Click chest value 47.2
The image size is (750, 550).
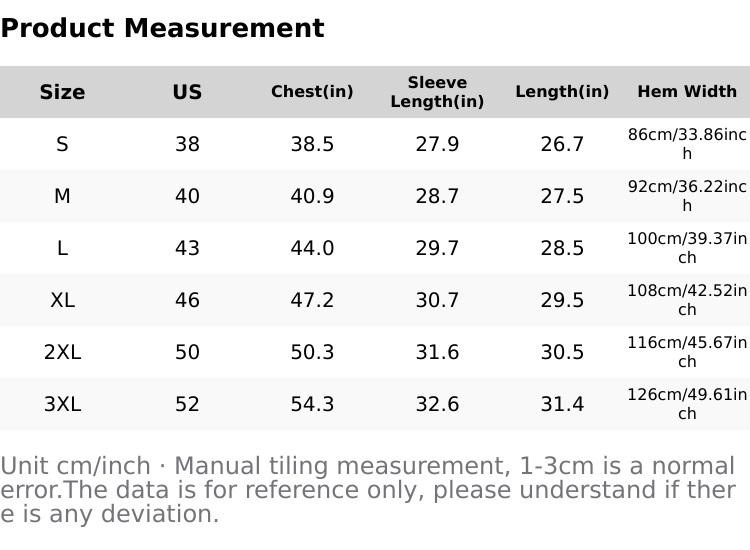[312, 300]
